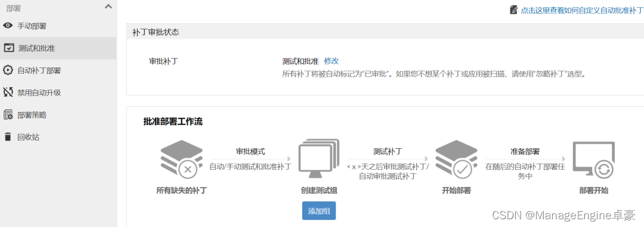Click the 审批补丁 label

click(163, 62)
